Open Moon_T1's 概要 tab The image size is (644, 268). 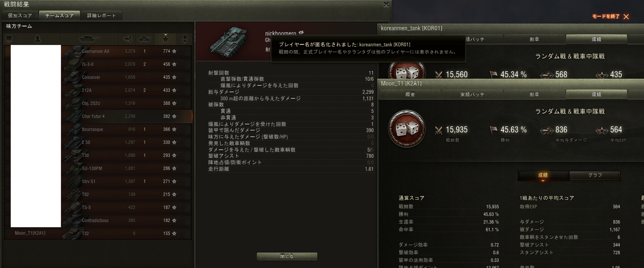[410, 94]
